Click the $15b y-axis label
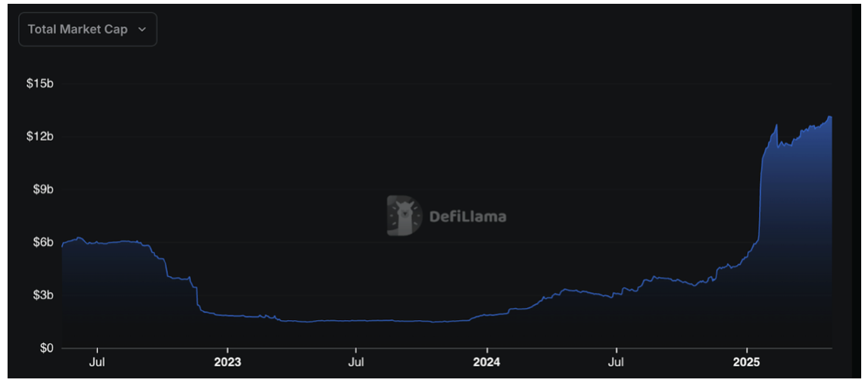The height and width of the screenshot is (389, 868). (x=40, y=83)
